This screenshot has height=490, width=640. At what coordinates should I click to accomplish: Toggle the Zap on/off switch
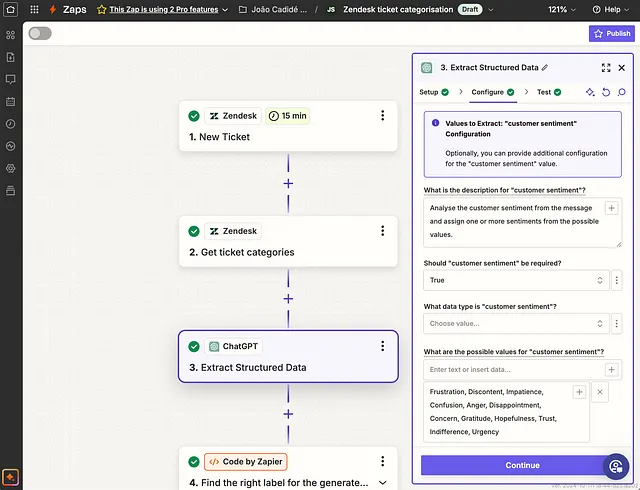pos(40,33)
